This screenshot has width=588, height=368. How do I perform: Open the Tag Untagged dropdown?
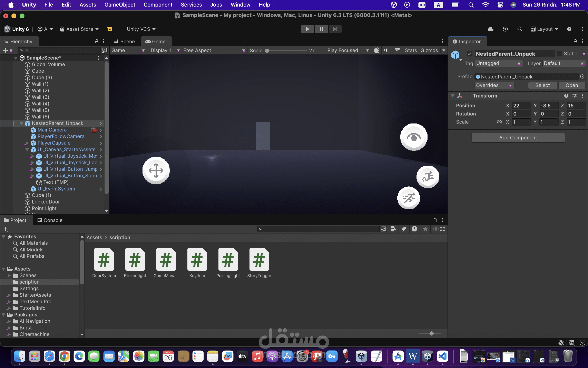click(498, 63)
